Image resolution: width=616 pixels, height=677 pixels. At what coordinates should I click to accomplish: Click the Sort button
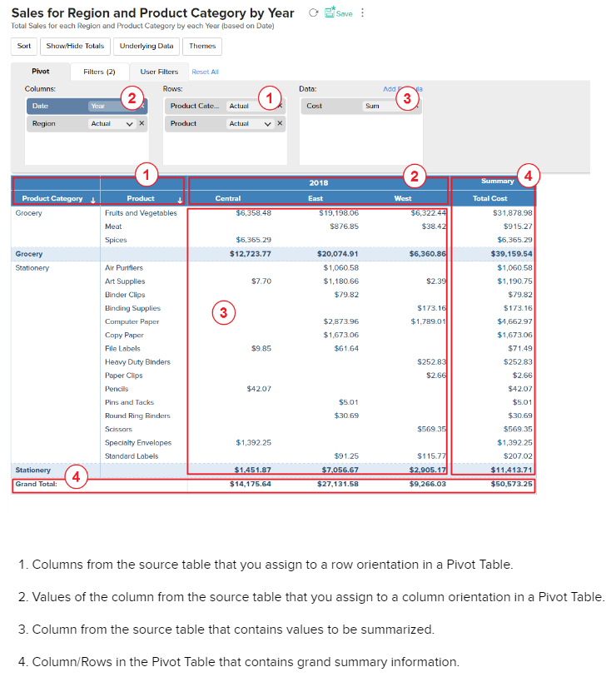pyautogui.click(x=24, y=46)
